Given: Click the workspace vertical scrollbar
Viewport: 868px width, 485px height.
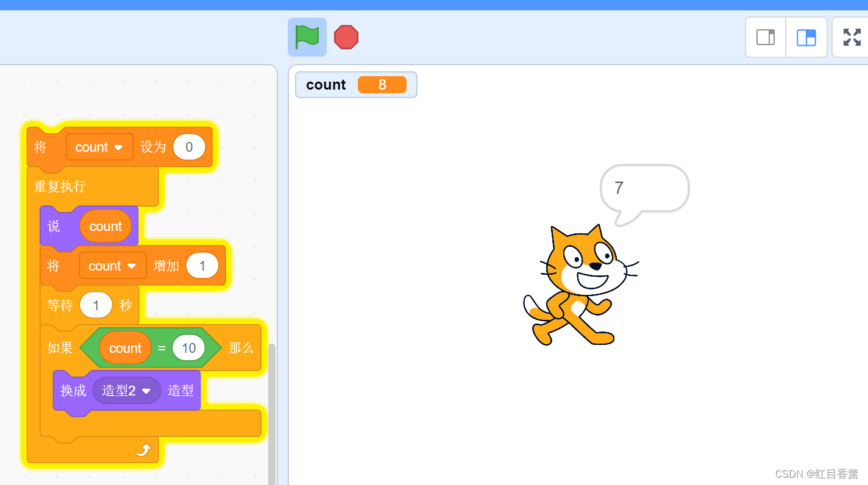Looking at the screenshot, I should pyautogui.click(x=272, y=414).
